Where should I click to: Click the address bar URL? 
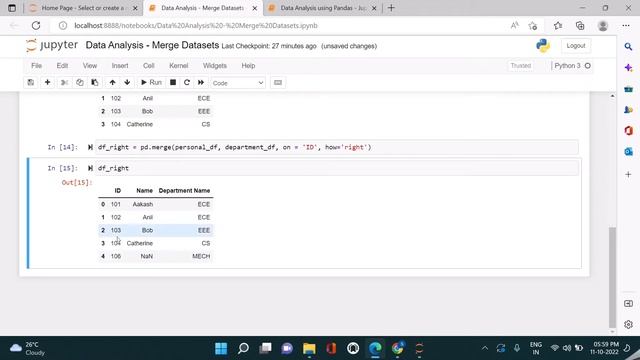pyautogui.click(x=196, y=25)
